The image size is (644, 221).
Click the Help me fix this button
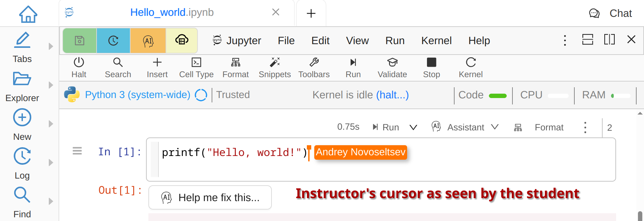pyautogui.click(x=210, y=197)
